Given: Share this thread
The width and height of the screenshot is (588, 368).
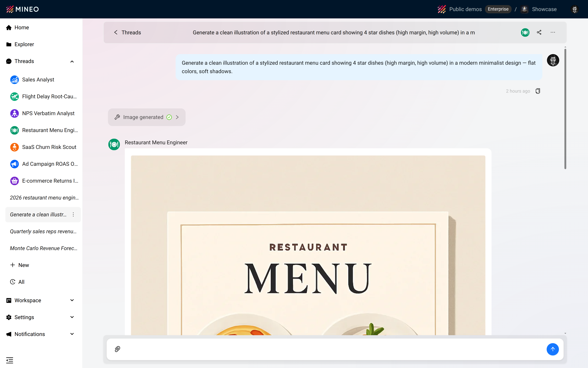Looking at the screenshot, I should click(539, 32).
